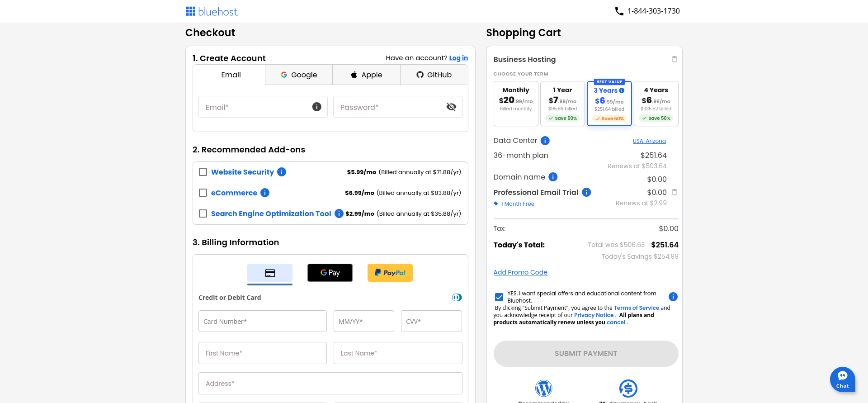The height and width of the screenshot is (403, 868).
Task: Open the Privacy Notice link
Action: coord(594,315)
